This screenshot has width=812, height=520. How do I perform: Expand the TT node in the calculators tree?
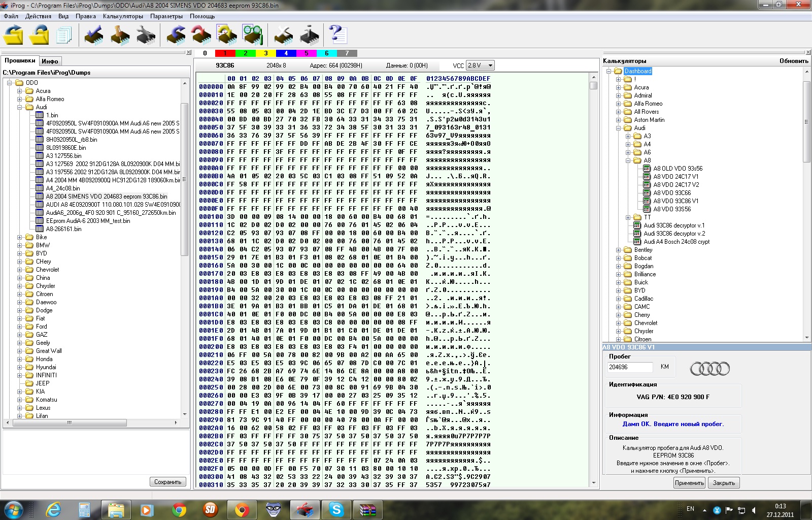(628, 217)
